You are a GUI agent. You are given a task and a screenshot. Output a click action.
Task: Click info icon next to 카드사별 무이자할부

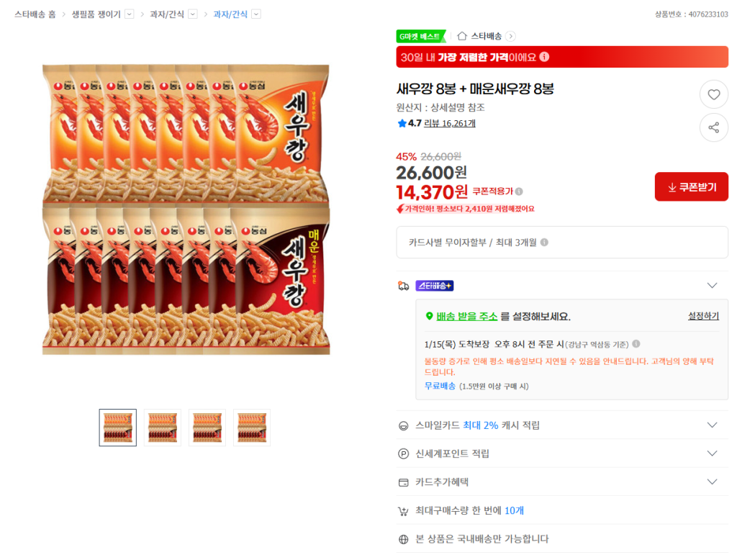point(544,243)
